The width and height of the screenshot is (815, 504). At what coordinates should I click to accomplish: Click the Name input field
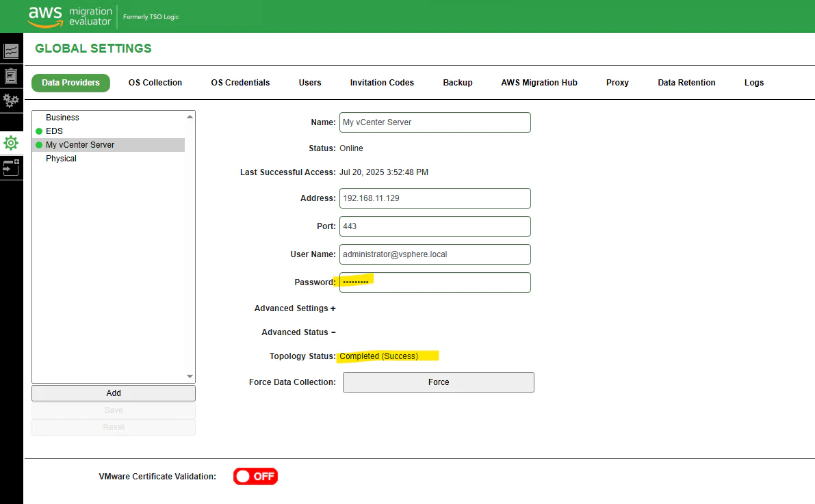(x=435, y=122)
